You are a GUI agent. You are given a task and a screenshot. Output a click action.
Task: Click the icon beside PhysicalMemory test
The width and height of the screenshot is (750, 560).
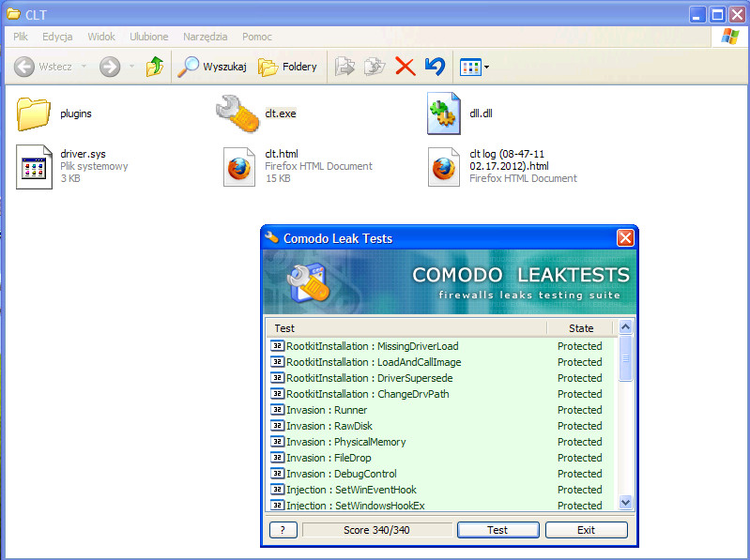coord(278,442)
